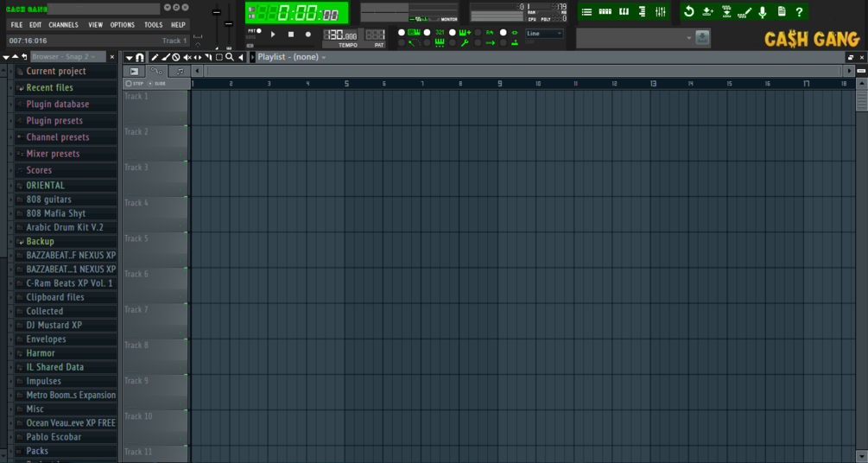
Task: Open the playlist menu arrow
Action: click(129, 58)
